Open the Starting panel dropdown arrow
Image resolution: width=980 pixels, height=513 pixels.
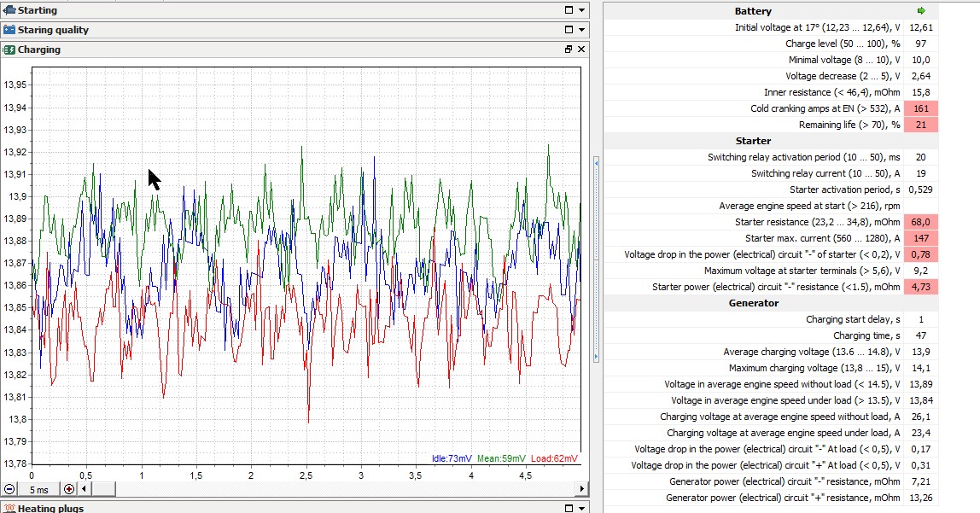582,10
